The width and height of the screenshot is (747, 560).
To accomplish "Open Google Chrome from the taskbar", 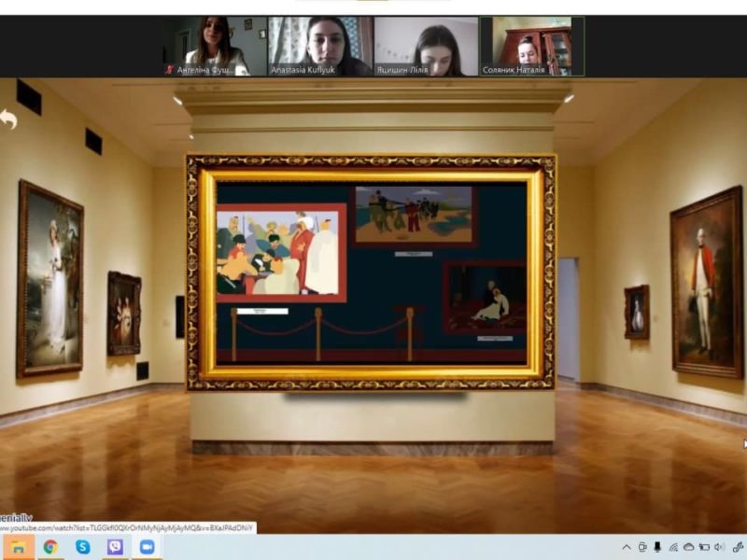I will tap(49, 547).
